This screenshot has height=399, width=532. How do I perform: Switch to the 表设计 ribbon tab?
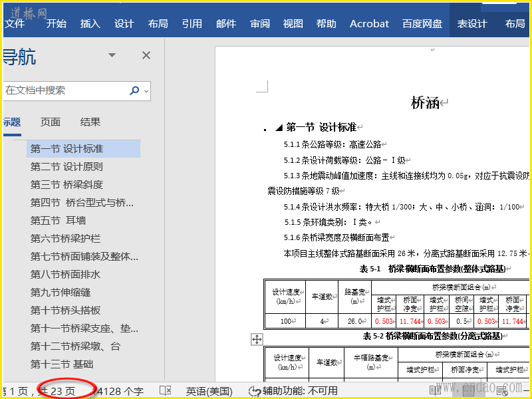[472, 24]
